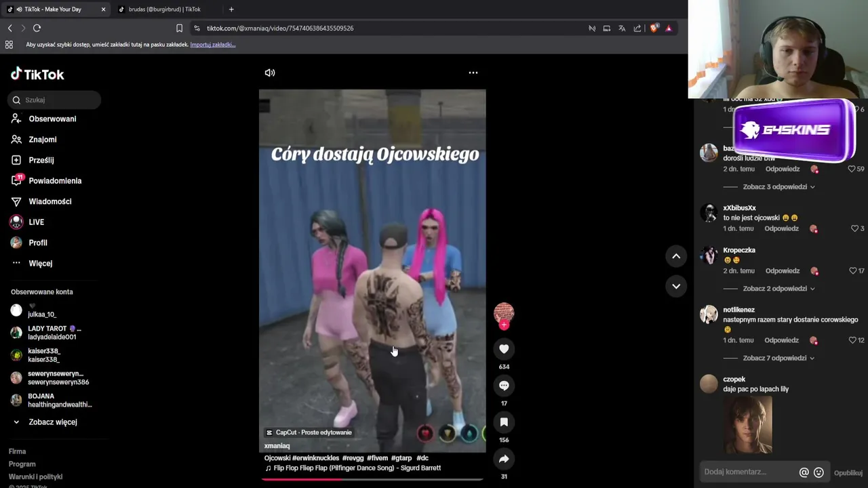Viewport: 868px width, 488px height.
Task: Open followed account BOJANA
Action: [51, 400]
